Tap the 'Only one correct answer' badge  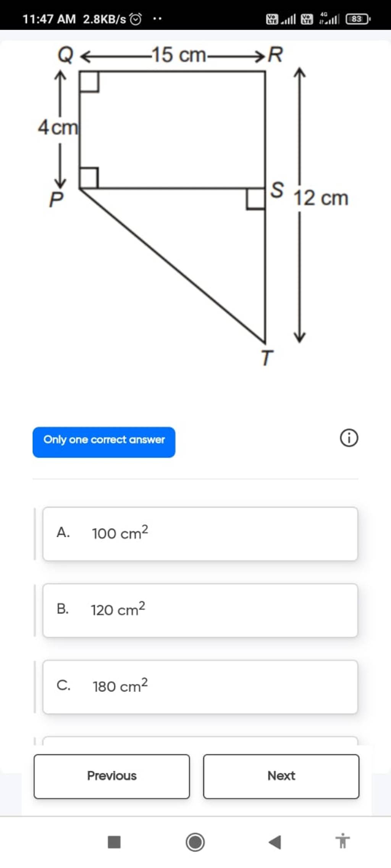click(104, 440)
